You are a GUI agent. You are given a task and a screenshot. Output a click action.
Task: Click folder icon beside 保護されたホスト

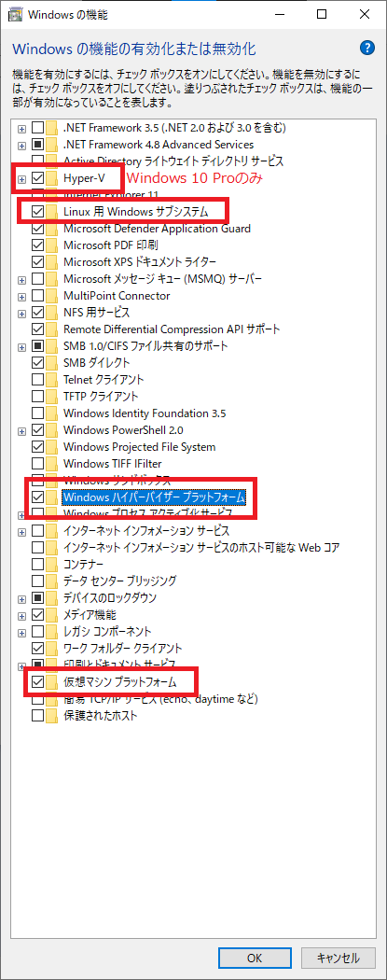pos(53,716)
